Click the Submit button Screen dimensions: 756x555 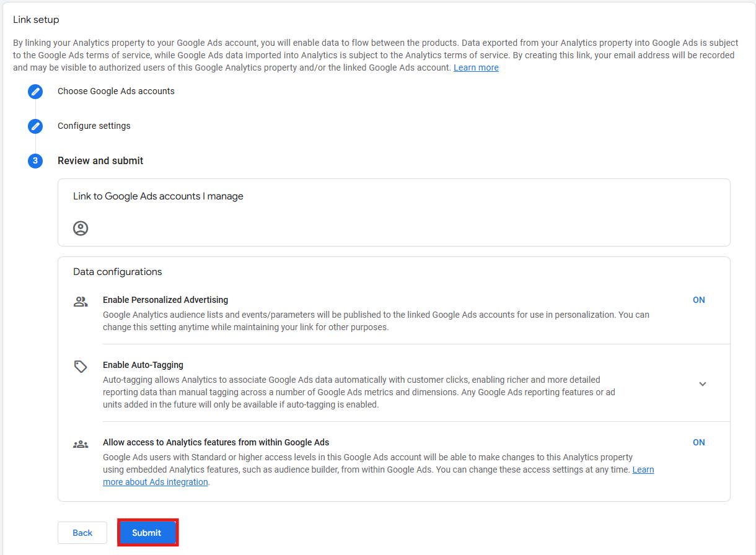[147, 533]
